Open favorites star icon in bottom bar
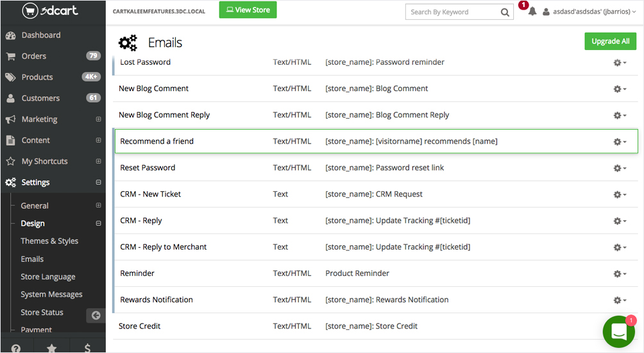Image resolution: width=644 pixels, height=353 pixels. tap(52, 348)
